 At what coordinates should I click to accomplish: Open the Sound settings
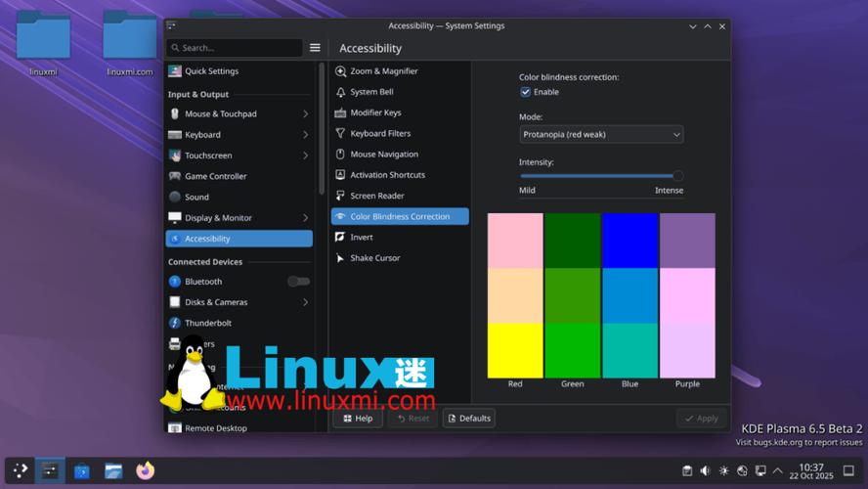[x=239, y=198]
